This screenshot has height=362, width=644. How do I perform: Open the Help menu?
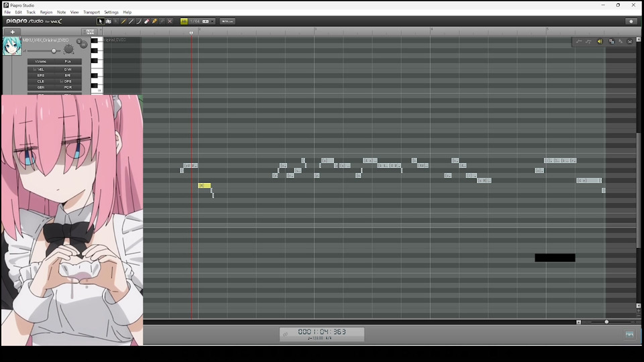click(x=127, y=12)
